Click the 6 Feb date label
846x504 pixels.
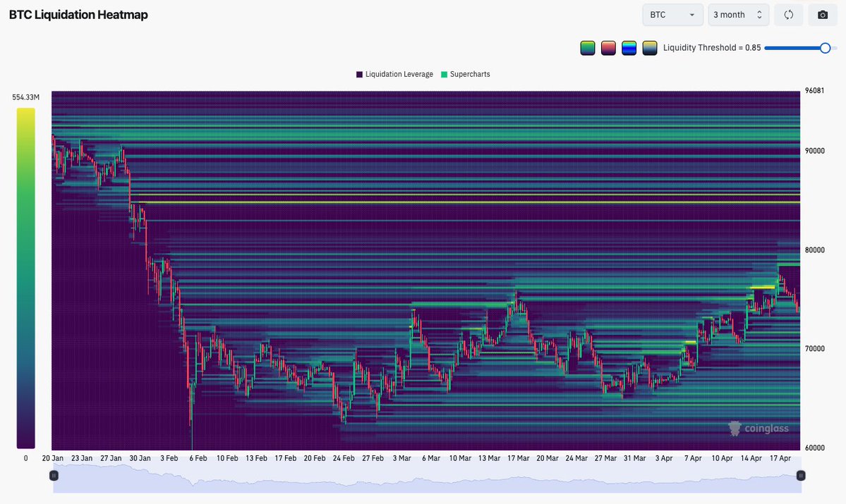pos(198,458)
